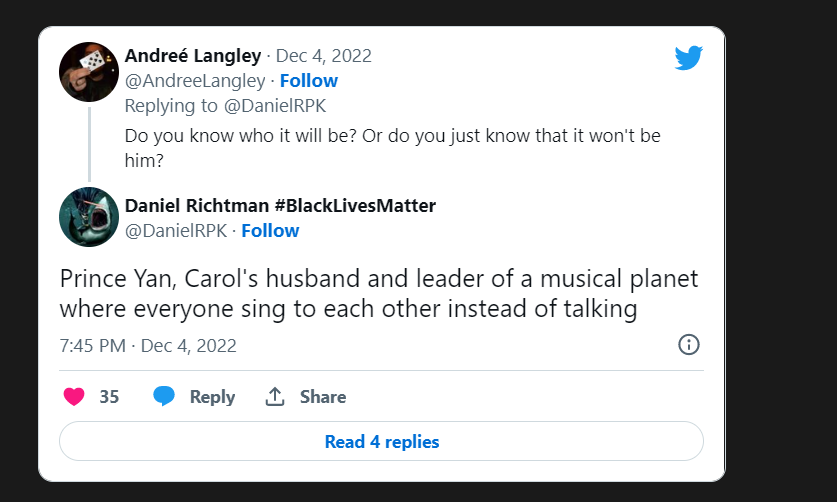
Task: Click the Share label
Action: 322,397
